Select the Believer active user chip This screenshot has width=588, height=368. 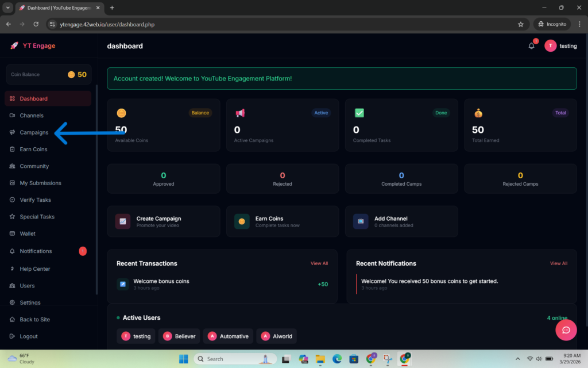(179, 336)
